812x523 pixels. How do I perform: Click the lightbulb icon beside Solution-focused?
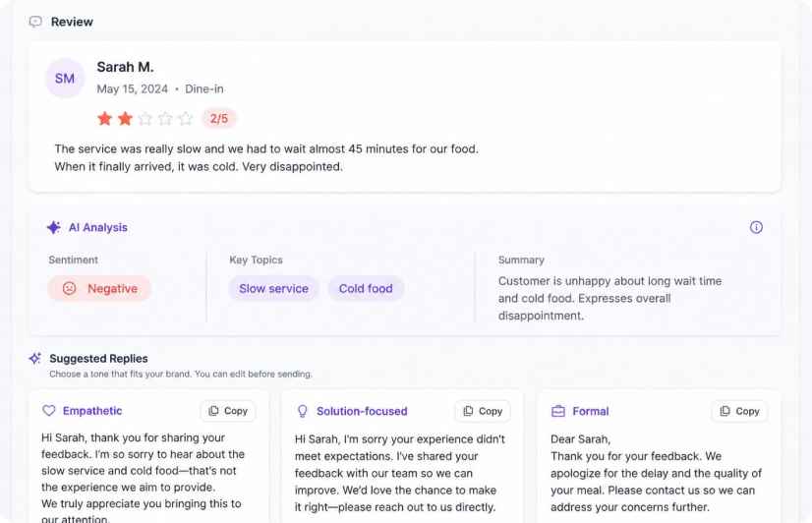point(303,411)
